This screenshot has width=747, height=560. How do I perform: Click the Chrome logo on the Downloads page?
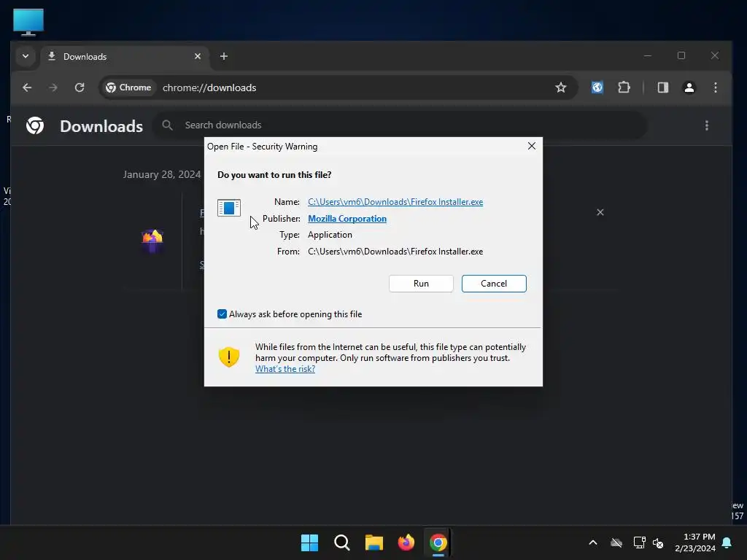(x=35, y=125)
